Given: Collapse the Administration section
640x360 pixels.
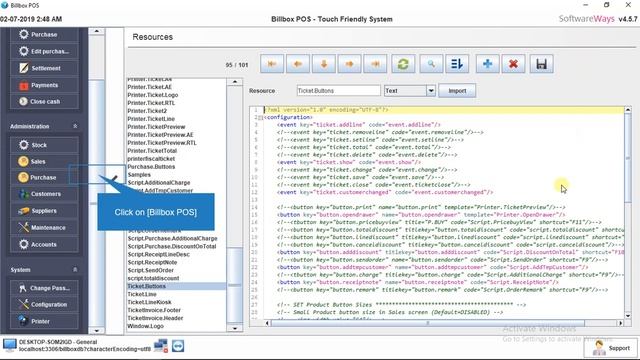Looking at the screenshot, I should click(75, 126).
